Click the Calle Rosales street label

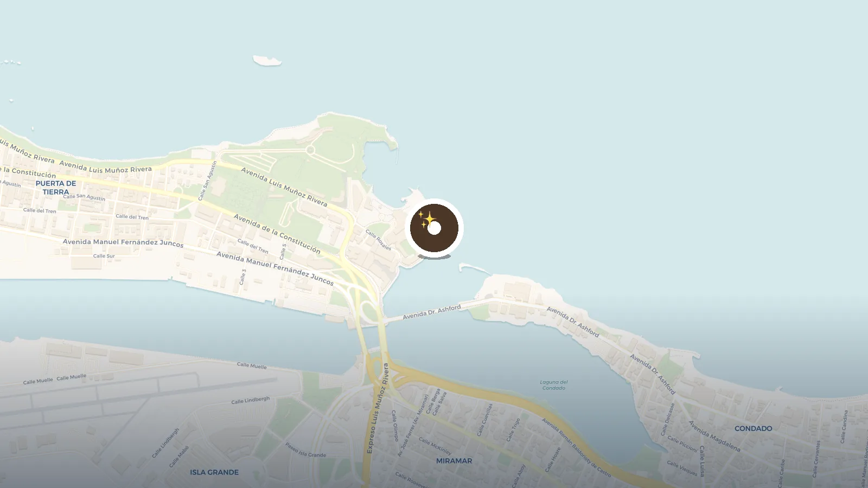click(x=378, y=240)
